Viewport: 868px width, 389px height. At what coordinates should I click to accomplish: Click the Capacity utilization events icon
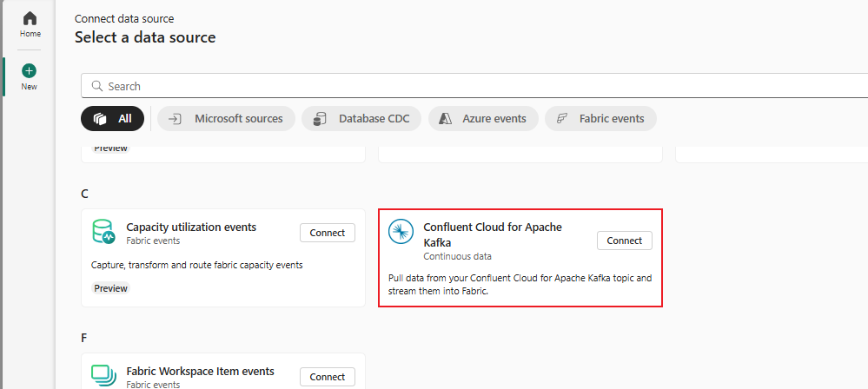click(104, 232)
